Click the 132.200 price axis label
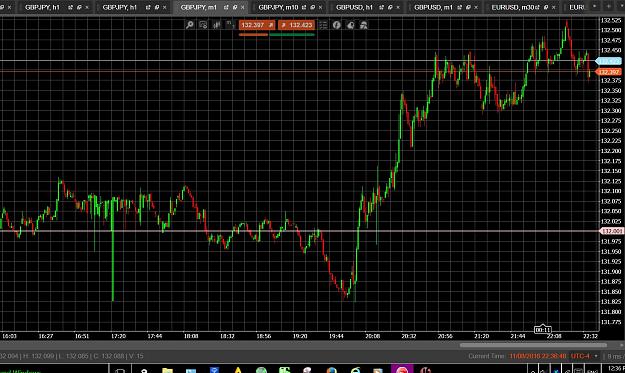625x373 pixels. click(x=610, y=151)
